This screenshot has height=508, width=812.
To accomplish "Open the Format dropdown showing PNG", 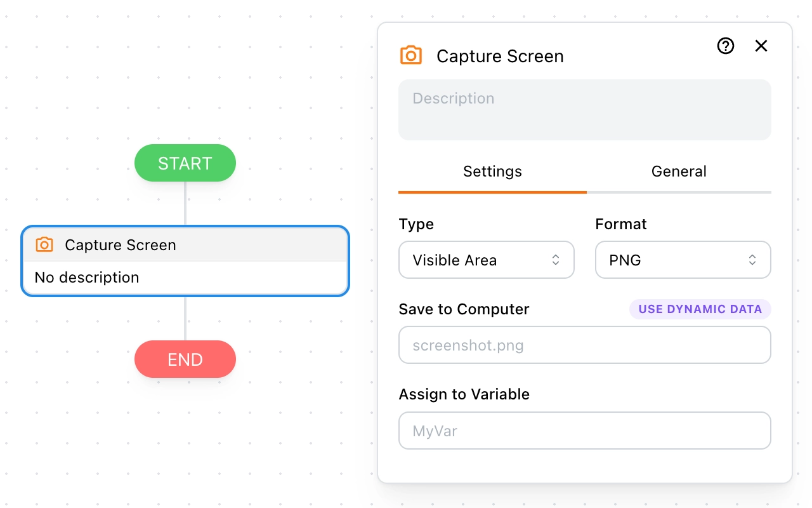I will (x=683, y=260).
